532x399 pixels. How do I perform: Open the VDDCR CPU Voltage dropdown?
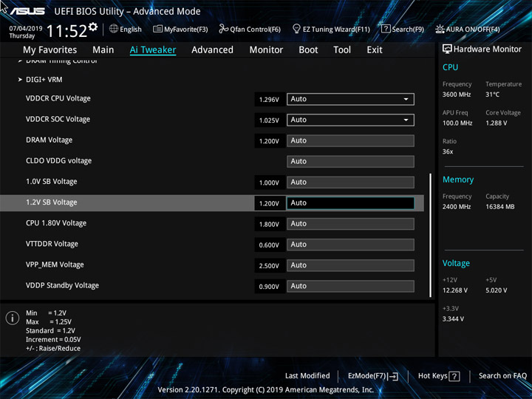(350, 99)
